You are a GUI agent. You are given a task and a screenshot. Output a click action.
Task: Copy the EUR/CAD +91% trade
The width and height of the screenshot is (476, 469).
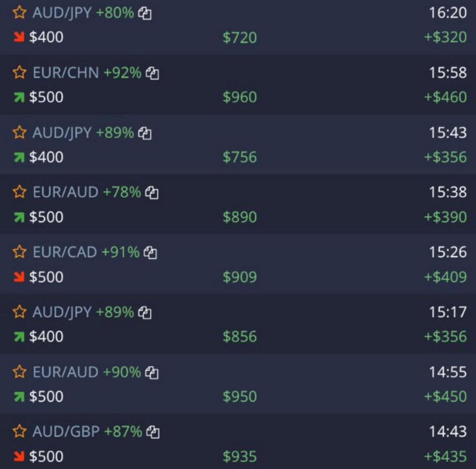point(150,253)
